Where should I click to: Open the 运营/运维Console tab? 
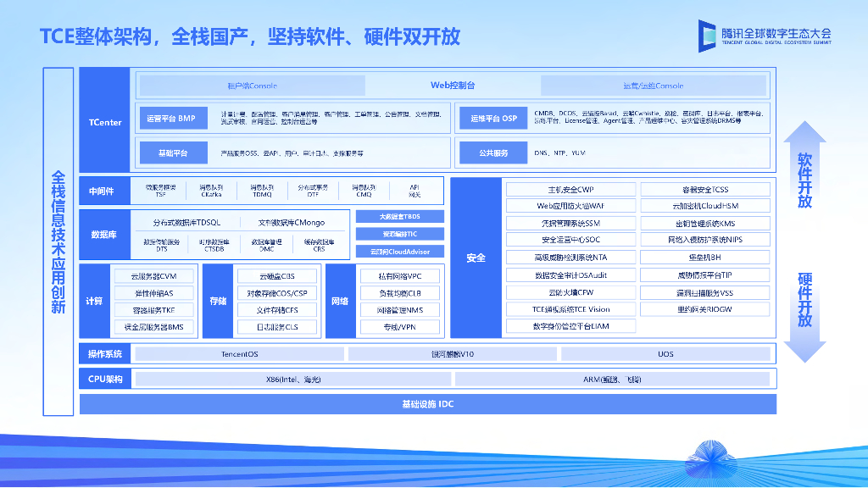pos(652,86)
